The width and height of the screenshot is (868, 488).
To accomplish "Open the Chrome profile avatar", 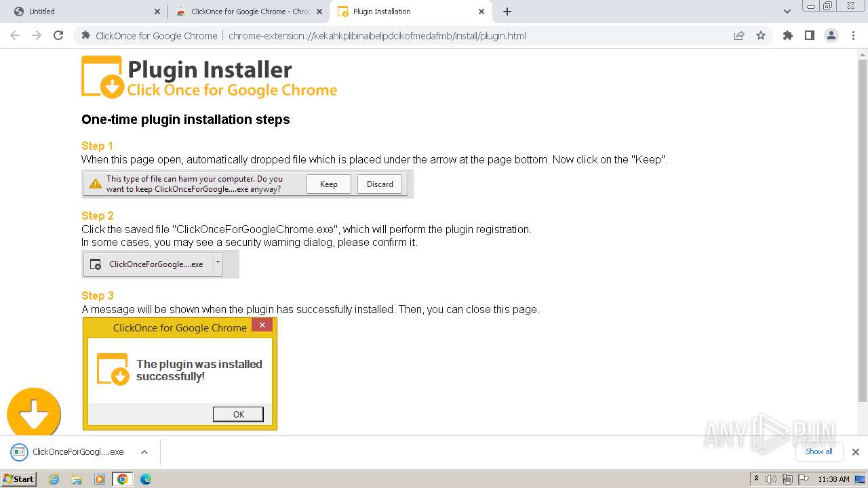I will [831, 36].
